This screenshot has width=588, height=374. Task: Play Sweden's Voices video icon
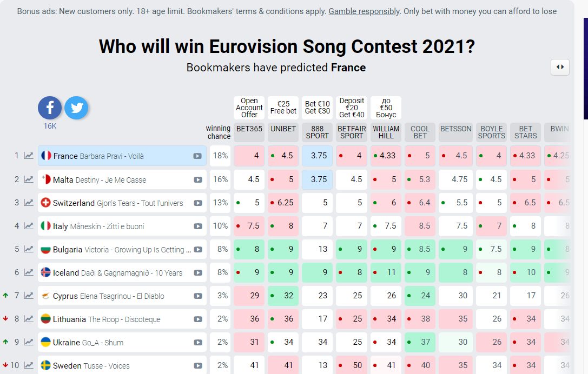[x=198, y=366]
